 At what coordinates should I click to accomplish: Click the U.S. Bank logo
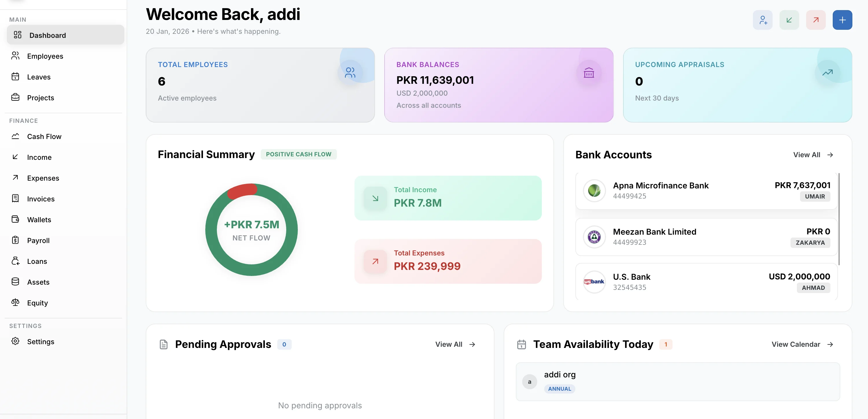click(x=594, y=282)
